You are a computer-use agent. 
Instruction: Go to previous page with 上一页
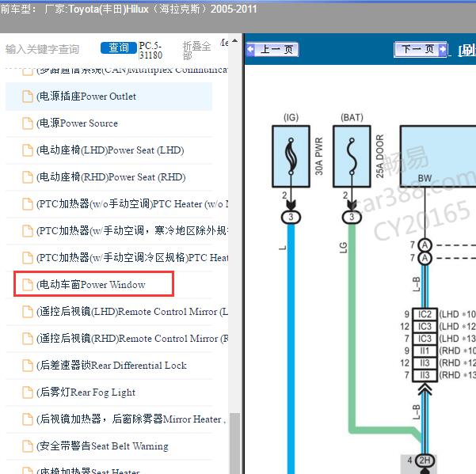[272, 49]
